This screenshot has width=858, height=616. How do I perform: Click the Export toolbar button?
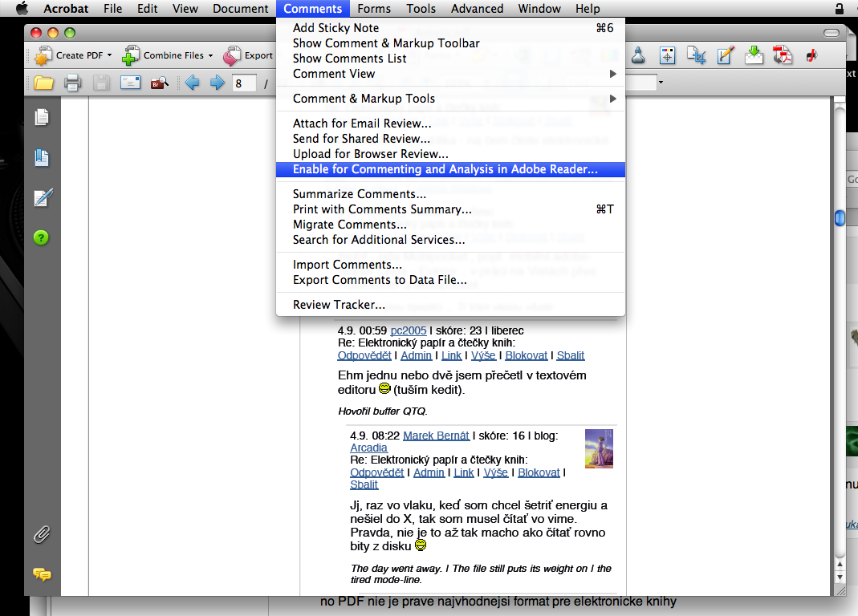(248, 55)
